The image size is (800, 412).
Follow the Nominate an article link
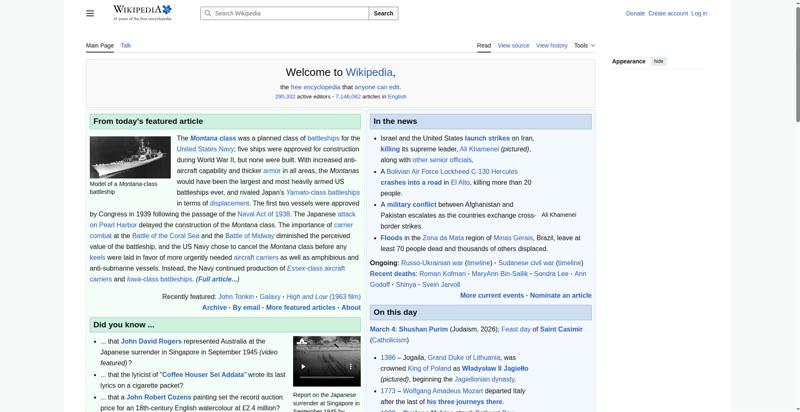(x=560, y=296)
